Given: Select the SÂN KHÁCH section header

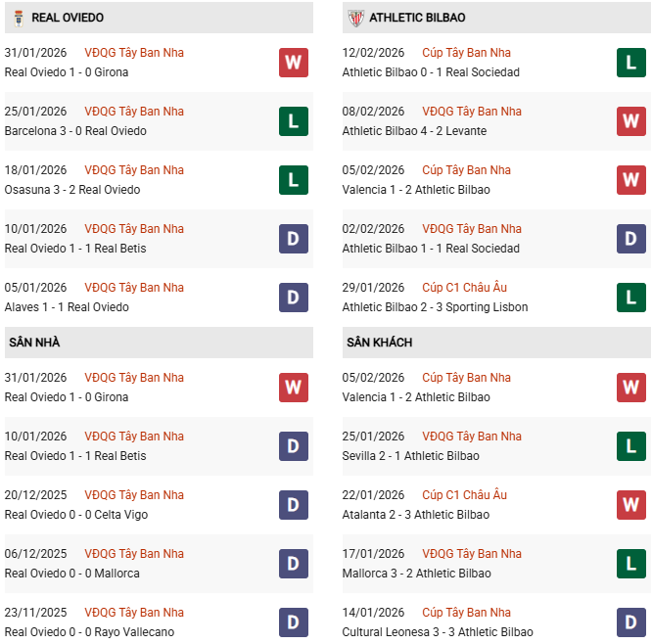Looking at the screenshot, I should 379,343.
